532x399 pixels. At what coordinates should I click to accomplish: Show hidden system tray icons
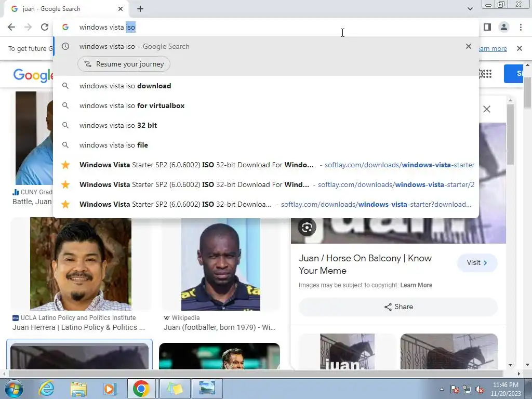pos(442,389)
